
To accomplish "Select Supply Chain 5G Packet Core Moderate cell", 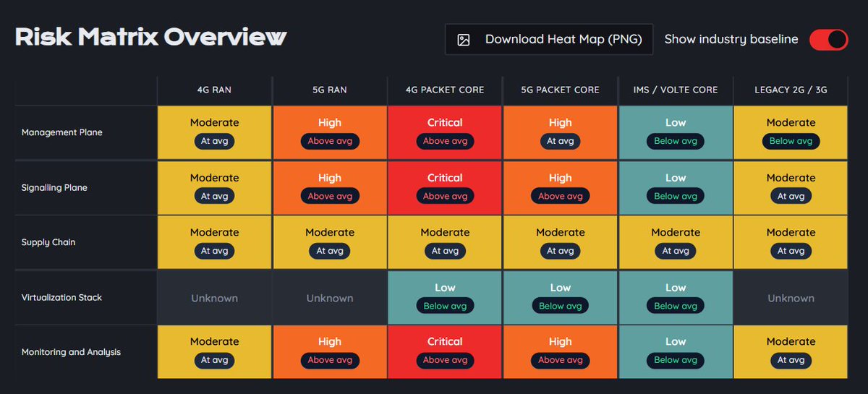I will tap(561, 242).
